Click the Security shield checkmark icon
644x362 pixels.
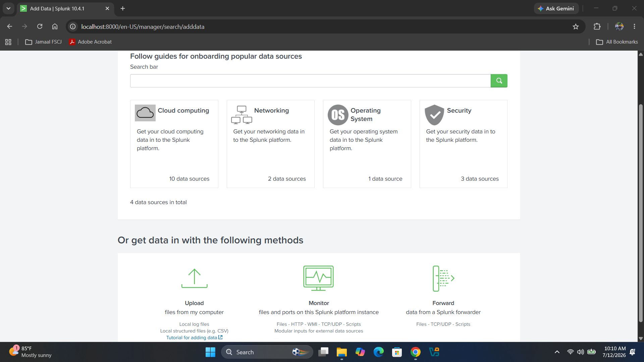pos(434,115)
